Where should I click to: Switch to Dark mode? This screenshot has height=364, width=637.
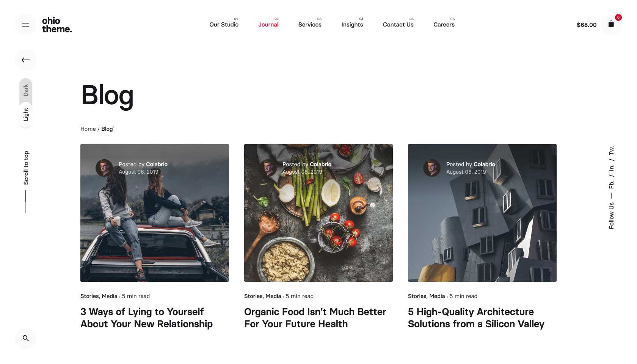pyautogui.click(x=26, y=90)
